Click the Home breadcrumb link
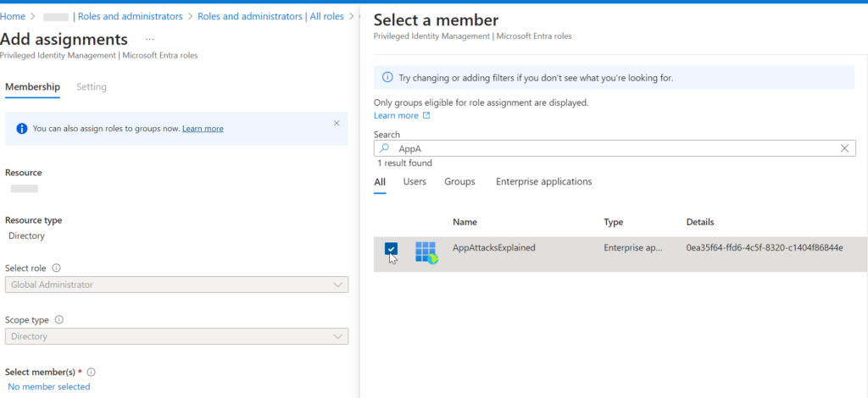This screenshot has width=868, height=398. pyautogui.click(x=13, y=16)
